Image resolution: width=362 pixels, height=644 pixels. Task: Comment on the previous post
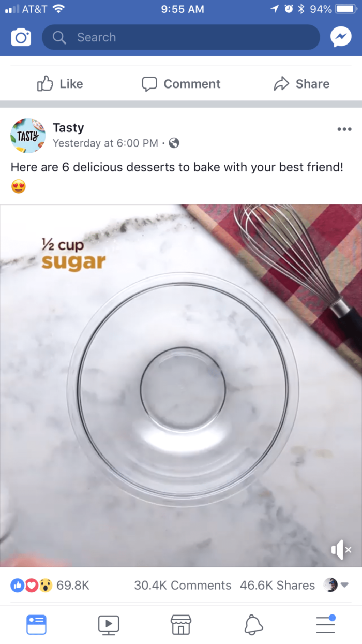pos(181,84)
